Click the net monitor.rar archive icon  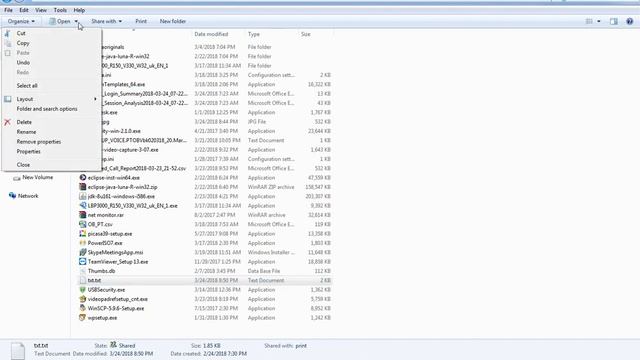coord(82,215)
